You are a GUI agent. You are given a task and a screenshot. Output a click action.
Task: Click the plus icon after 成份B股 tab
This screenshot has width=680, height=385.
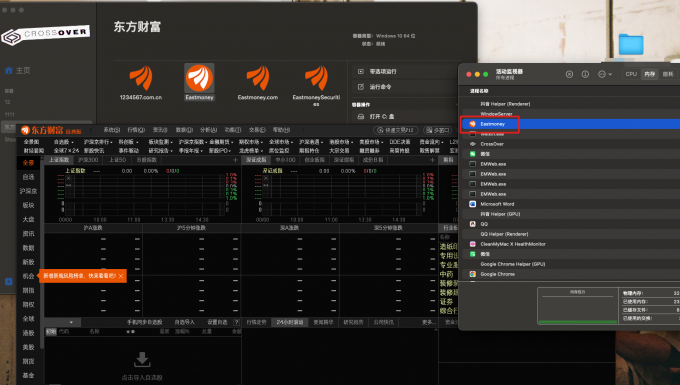click(x=432, y=160)
